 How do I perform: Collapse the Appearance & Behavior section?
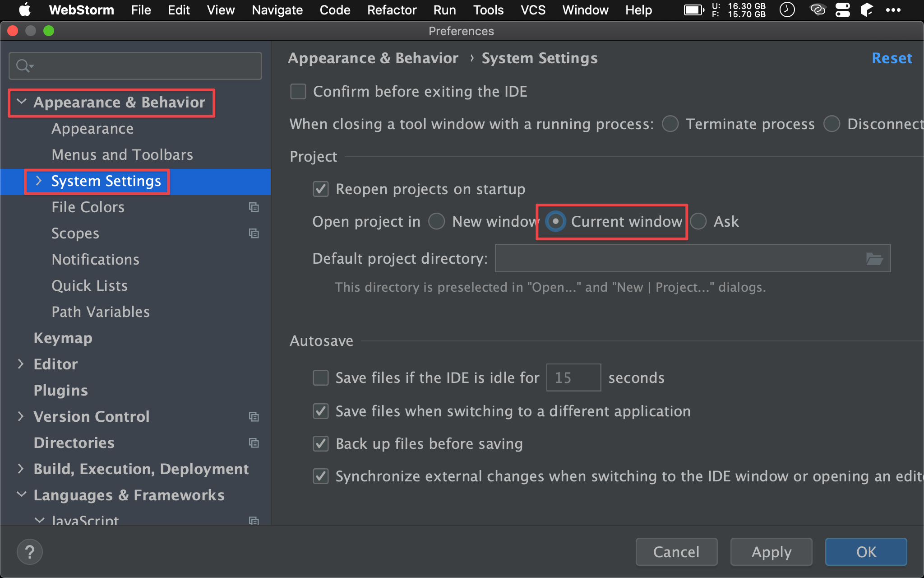(21, 102)
